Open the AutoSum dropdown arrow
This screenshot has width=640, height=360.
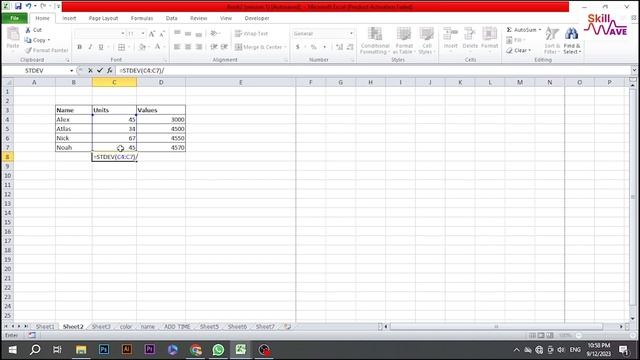(540, 30)
